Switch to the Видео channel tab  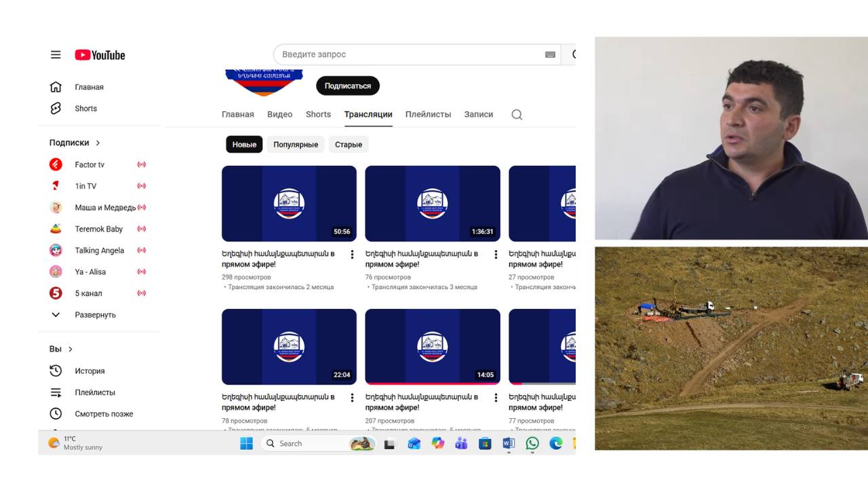[279, 115]
